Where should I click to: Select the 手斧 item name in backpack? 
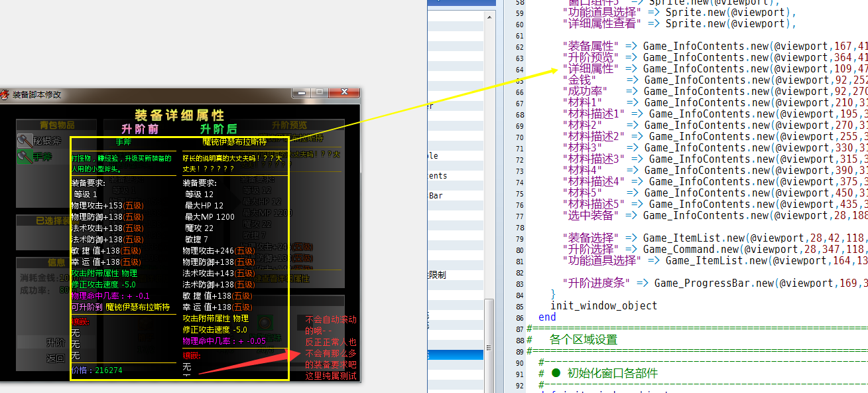tap(43, 157)
